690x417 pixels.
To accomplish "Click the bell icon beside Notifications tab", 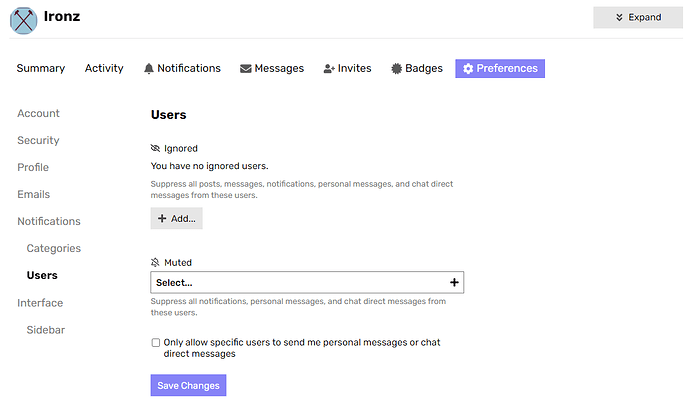I will point(149,69).
